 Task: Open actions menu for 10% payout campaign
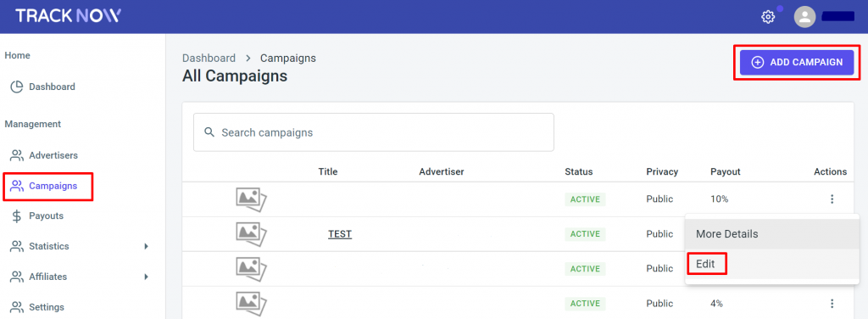[x=832, y=199]
